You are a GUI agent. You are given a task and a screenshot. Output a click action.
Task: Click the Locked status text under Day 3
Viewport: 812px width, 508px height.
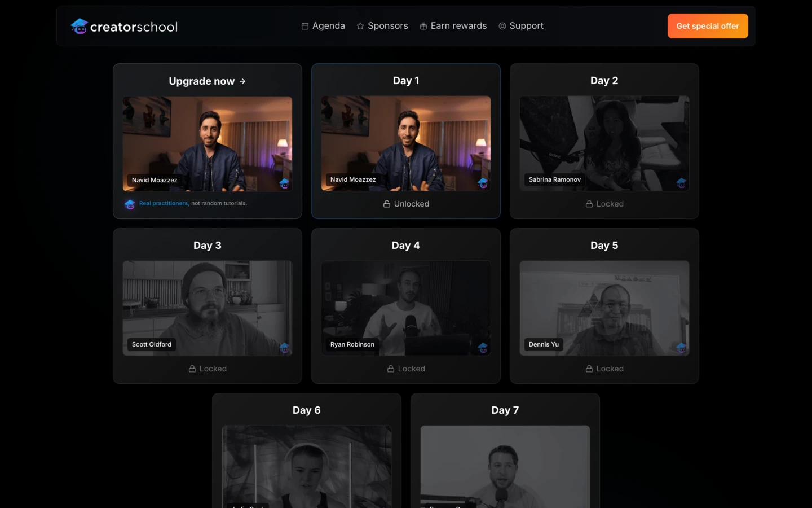[213, 369]
